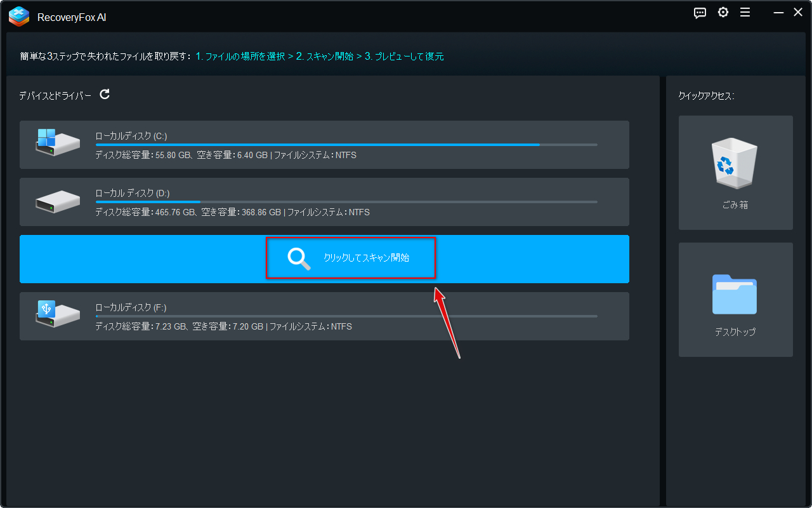Open the hamburger menu in title bar
Viewport: 812px width, 508px height.
(745, 13)
